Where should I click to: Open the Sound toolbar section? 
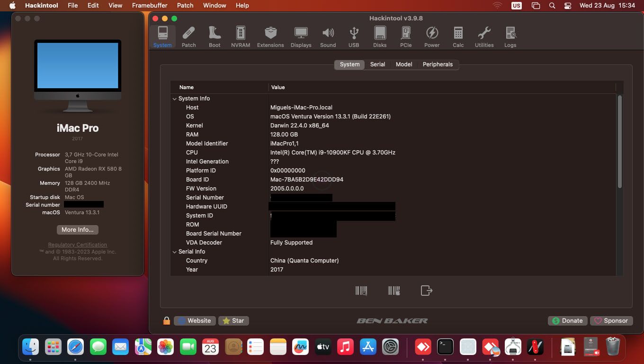pyautogui.click(x=328, y=37)
